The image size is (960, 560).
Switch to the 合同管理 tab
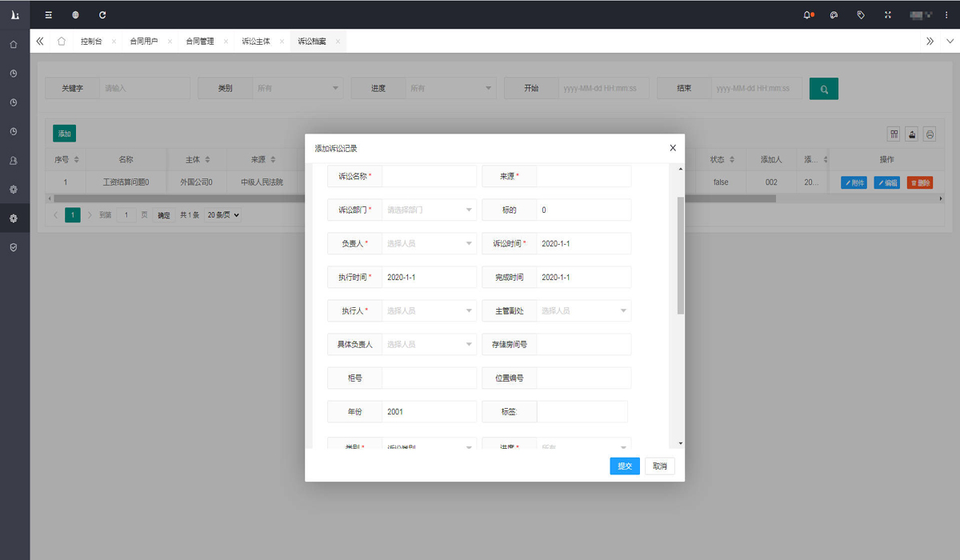tap(200, 42)
